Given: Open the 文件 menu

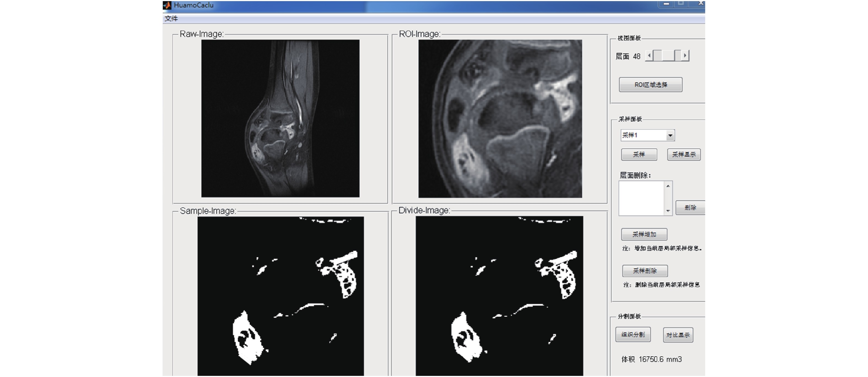Looking at the screenshot, I should [x=171, y=18].
